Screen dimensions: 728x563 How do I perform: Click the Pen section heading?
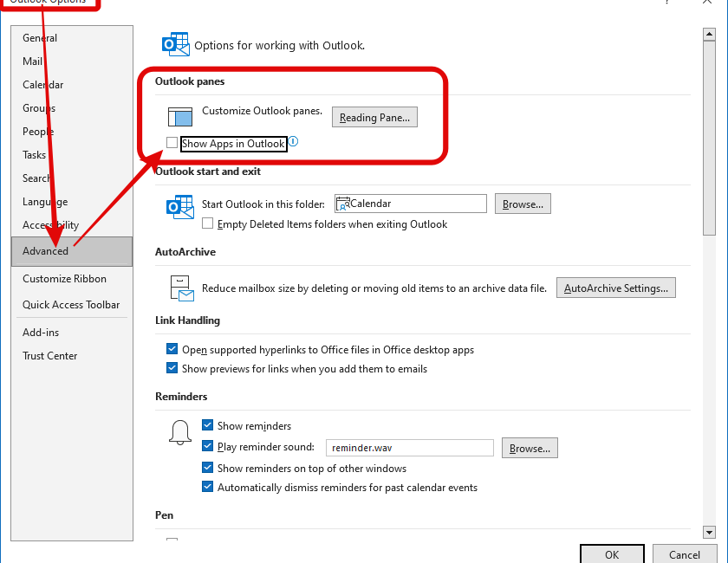165,515
